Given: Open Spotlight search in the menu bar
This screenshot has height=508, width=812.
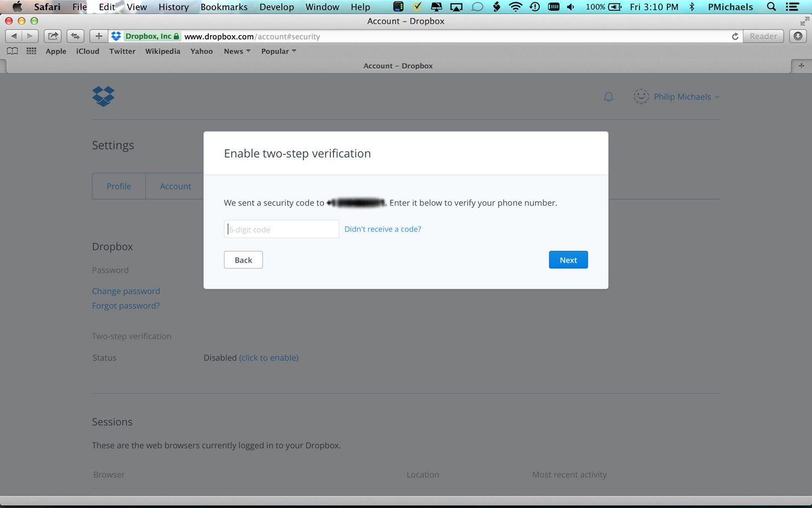Looking at the screenshot, I should point(771,6).
